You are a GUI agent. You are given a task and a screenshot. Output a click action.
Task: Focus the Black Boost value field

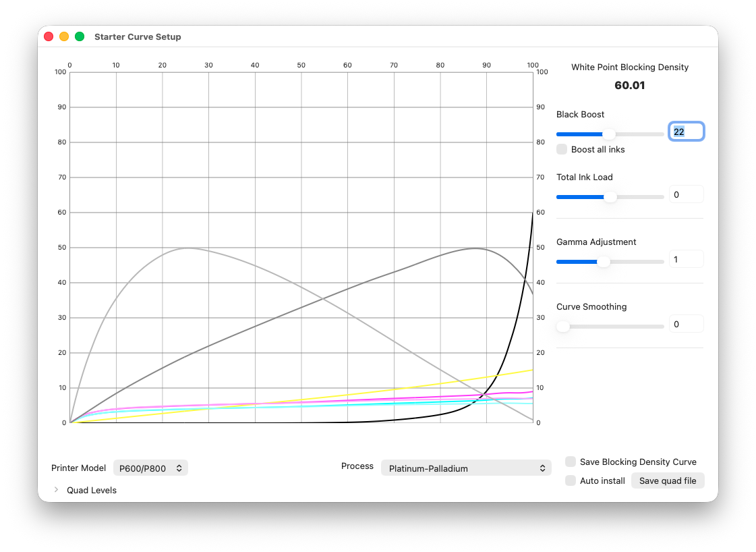(x=687, y=132)
